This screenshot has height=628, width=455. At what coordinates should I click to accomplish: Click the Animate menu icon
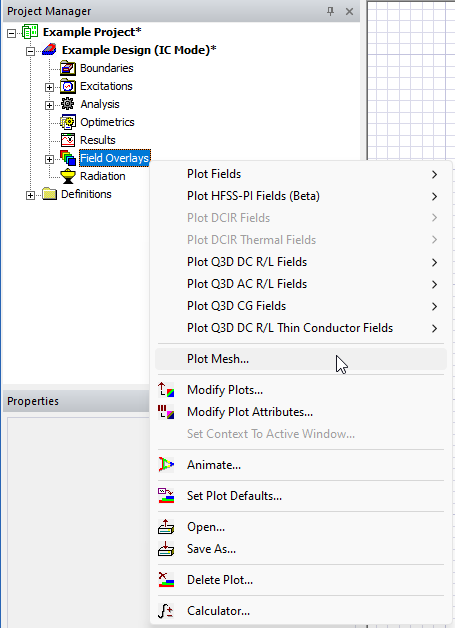click(x=166, y=465)
